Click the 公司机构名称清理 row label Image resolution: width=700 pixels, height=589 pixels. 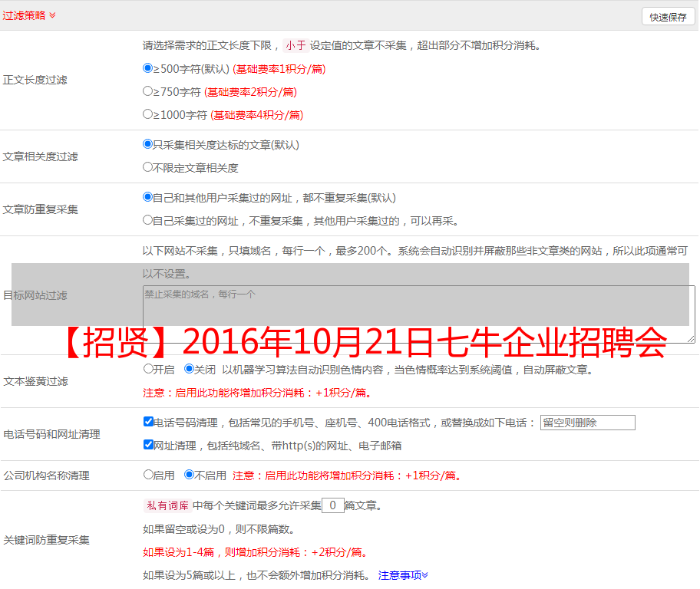click(x=46, y=475)
